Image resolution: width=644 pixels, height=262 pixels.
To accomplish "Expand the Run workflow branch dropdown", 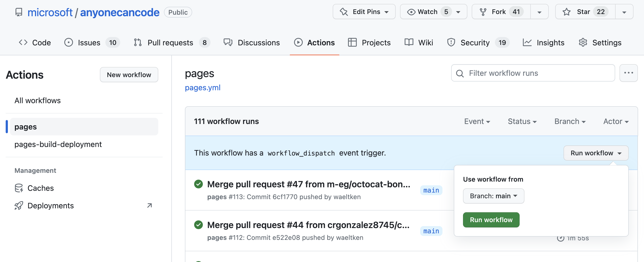I will pos(493,196).
